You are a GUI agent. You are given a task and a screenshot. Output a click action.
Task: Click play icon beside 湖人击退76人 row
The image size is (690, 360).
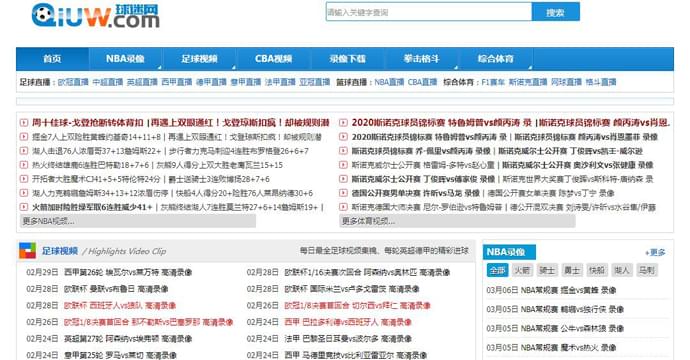click(x=24, y=151)
